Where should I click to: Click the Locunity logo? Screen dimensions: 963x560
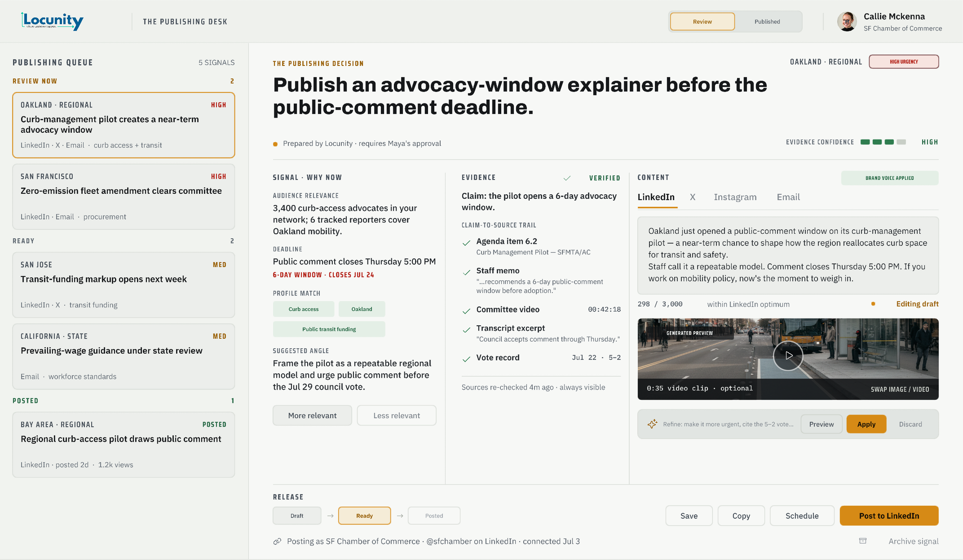[52, 21]
